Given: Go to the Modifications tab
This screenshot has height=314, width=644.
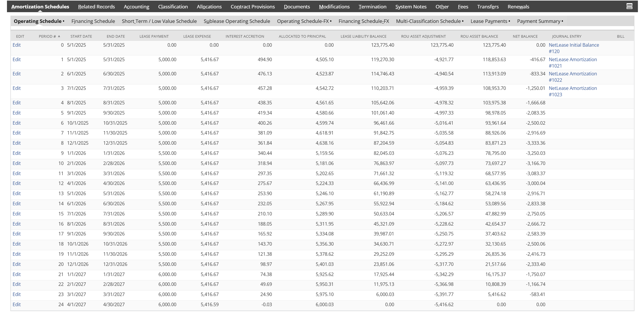Looking at the screenshot, I should (334, 7).
